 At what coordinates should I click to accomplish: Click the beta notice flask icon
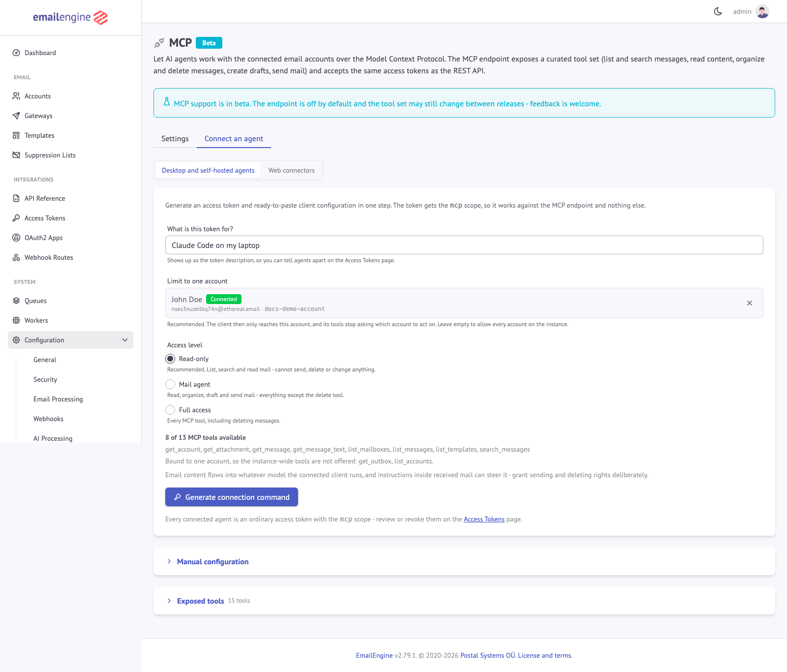[167, 102]
